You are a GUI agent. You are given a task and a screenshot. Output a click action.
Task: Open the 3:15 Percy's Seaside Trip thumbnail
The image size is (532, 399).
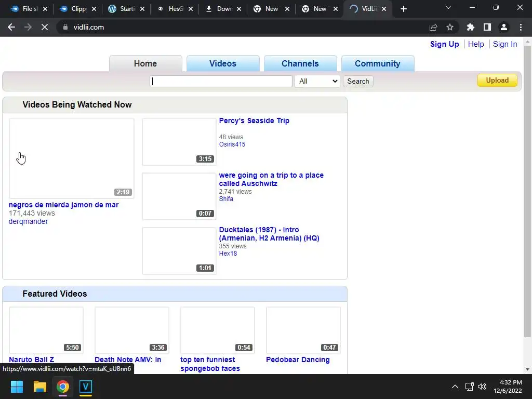[x=179, y=142]
